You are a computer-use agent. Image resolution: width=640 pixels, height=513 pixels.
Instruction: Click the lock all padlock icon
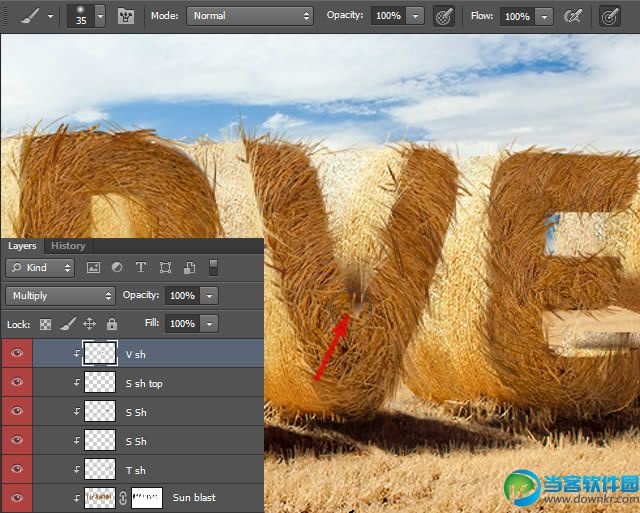coord(112,324)
